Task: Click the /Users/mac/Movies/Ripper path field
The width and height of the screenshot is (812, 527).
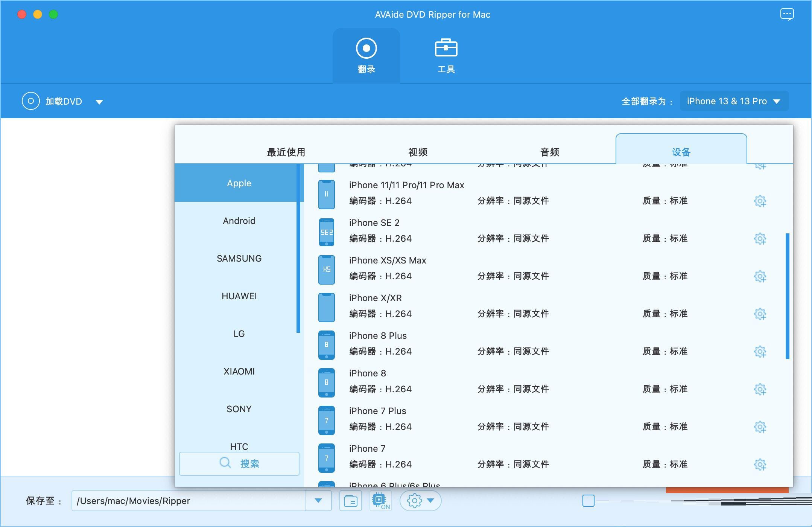Action: coord(188,501)
